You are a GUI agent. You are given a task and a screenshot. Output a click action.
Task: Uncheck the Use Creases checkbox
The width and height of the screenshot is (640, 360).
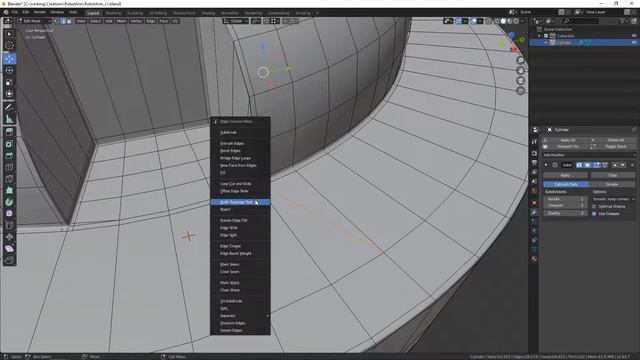click(x=594, y=214)
